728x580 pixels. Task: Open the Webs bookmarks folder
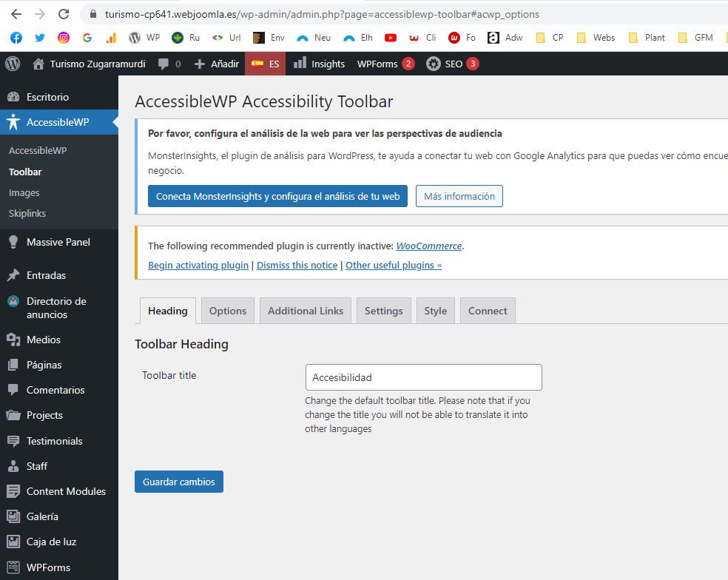596,38
